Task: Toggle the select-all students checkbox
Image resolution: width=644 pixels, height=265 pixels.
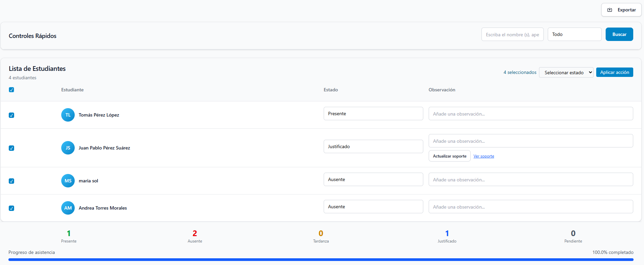Action: [x=11, y=90]
